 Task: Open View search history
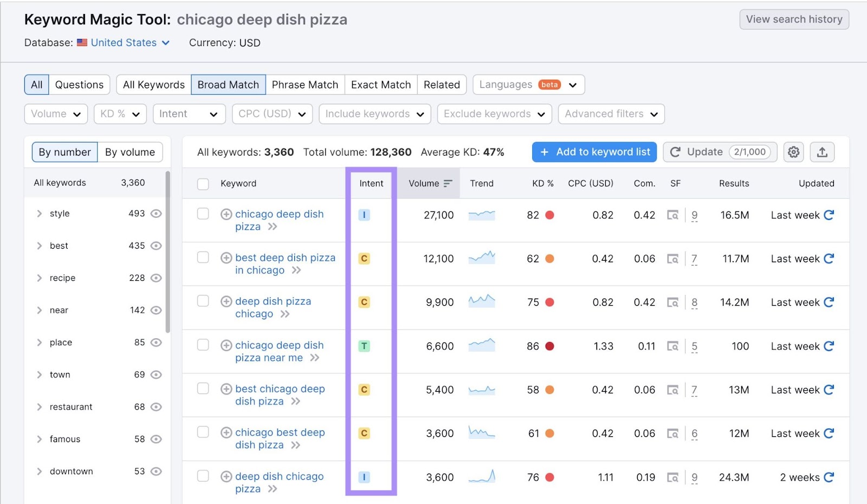click(793, 19)
